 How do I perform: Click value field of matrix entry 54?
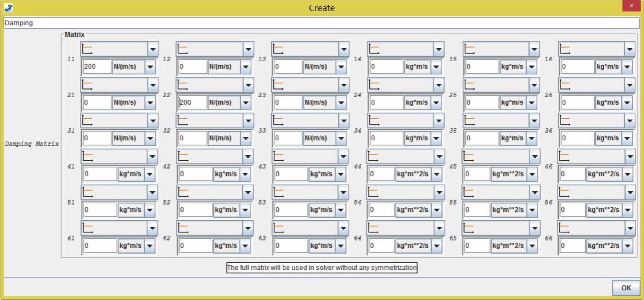click(x=381, y=210)
